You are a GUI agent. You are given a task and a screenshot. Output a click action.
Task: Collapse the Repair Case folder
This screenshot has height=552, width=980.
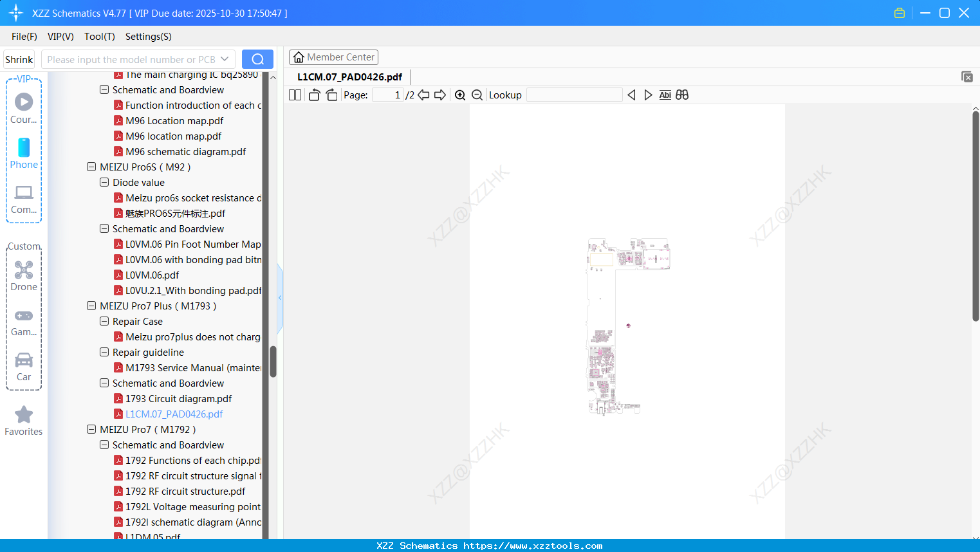pyautogui.click(x=104, y=321)
